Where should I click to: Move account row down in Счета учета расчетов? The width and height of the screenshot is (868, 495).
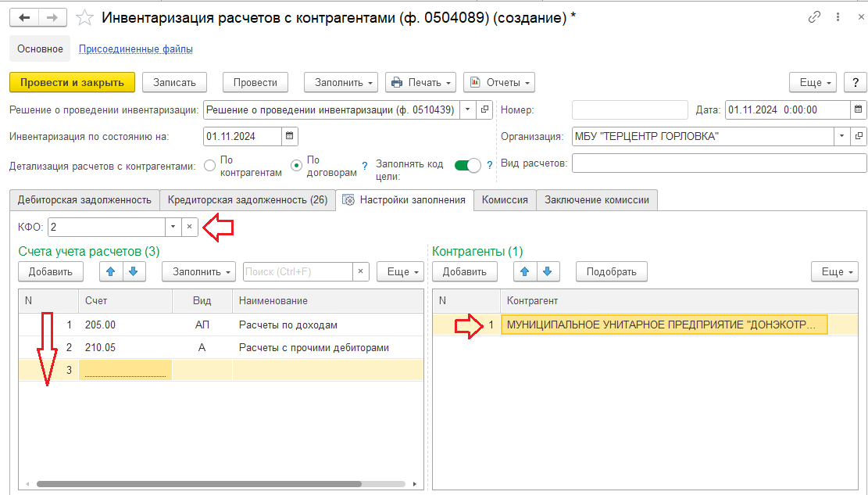coord(134,271)
